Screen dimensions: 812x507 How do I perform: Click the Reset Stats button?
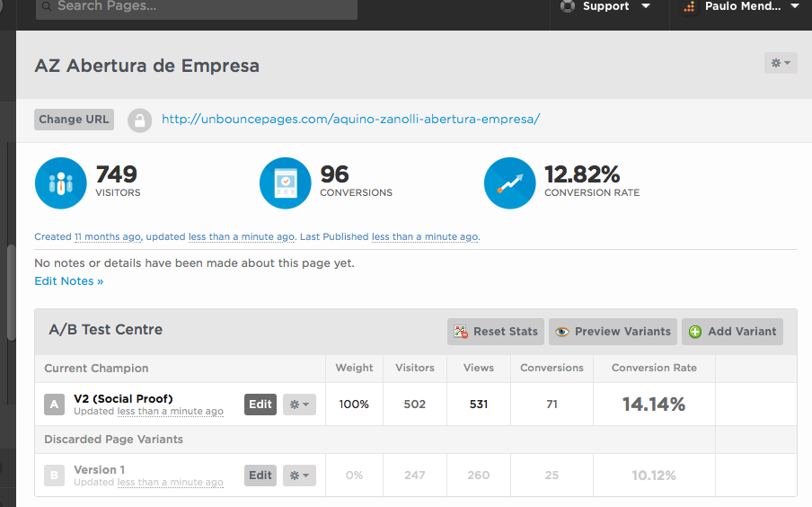[x=496, y=332]
